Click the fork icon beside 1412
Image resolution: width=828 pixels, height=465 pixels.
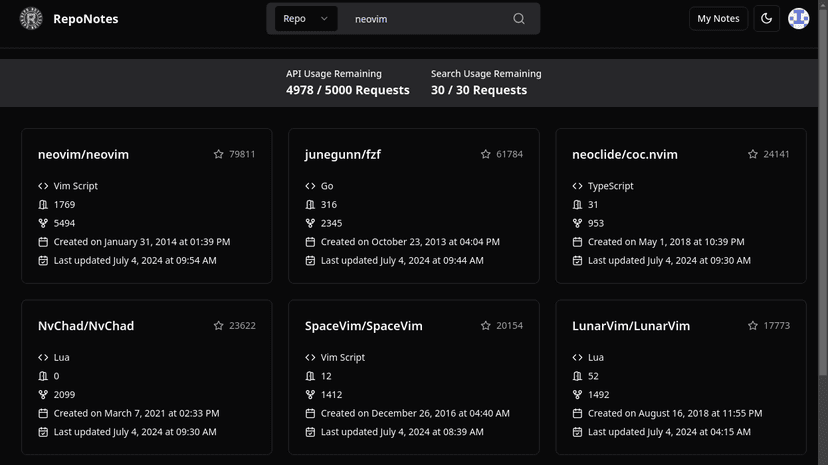pyautogui.click(x=310, y=395)
